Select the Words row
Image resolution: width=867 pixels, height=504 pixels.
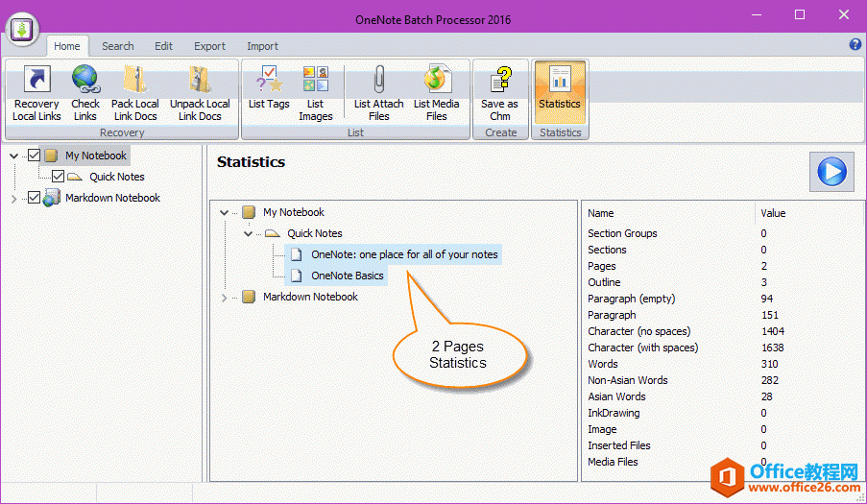(x=722, y=364)
